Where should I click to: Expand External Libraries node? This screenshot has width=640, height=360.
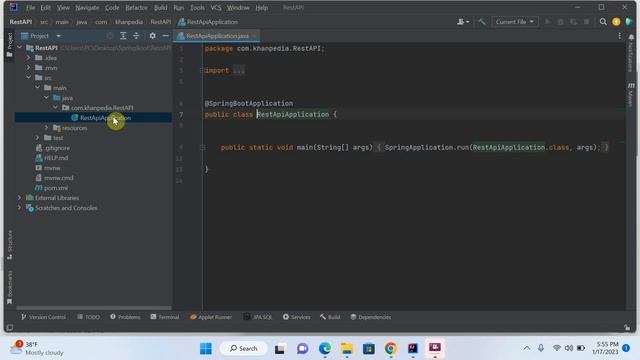[19, 198]
